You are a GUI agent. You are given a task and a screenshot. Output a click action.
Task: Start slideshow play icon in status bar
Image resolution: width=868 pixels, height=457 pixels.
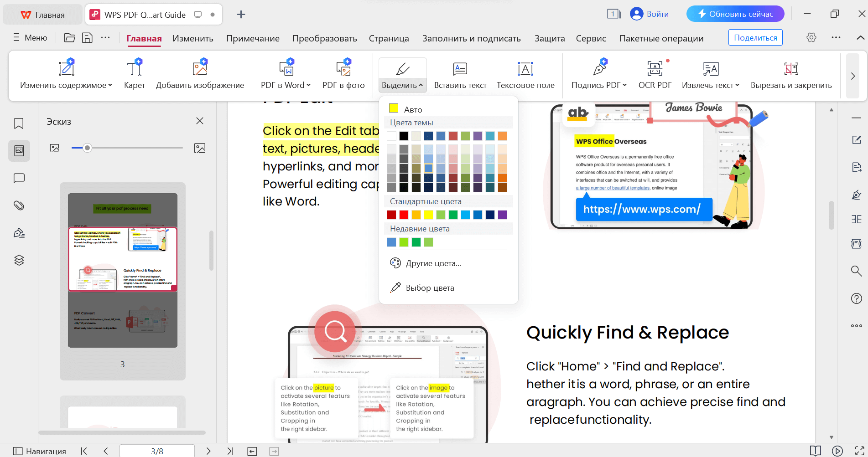[x=837, y=451]
